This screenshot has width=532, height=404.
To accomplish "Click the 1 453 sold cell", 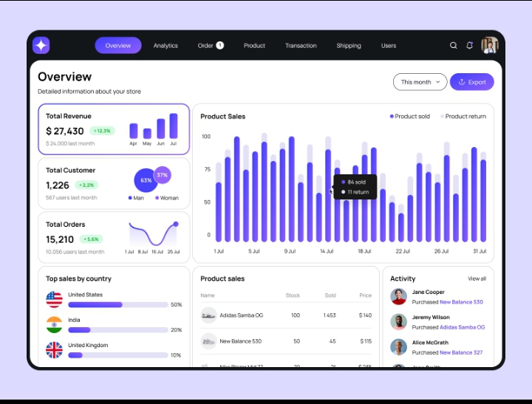I will (330, 315).
